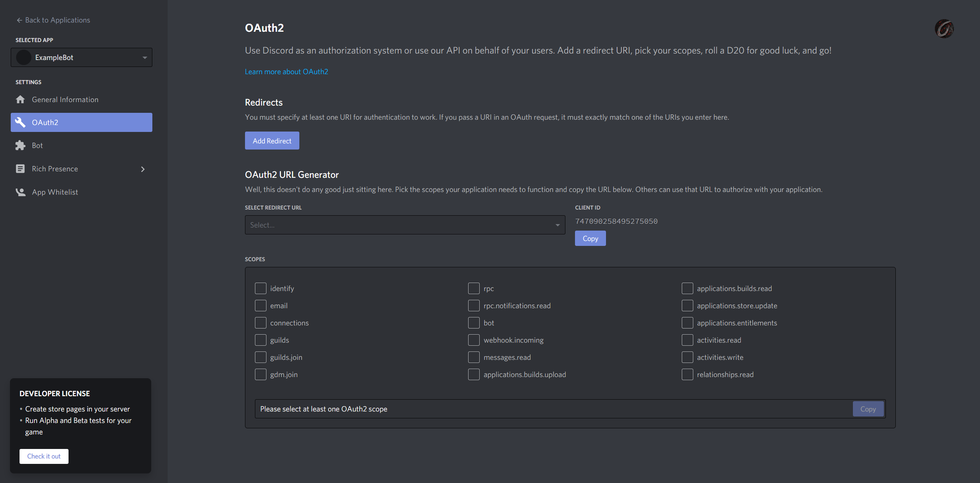Click the Add Redirect button

(x=272, y=141)
